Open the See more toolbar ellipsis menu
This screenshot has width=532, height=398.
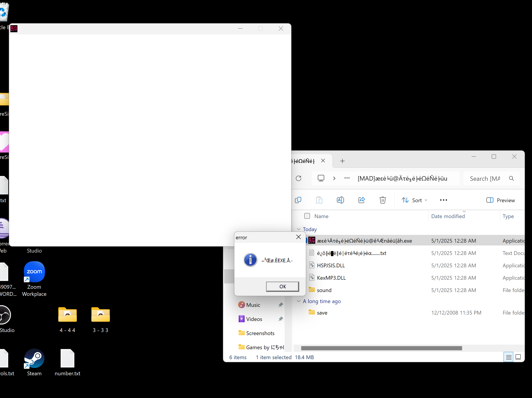point(444,200)
